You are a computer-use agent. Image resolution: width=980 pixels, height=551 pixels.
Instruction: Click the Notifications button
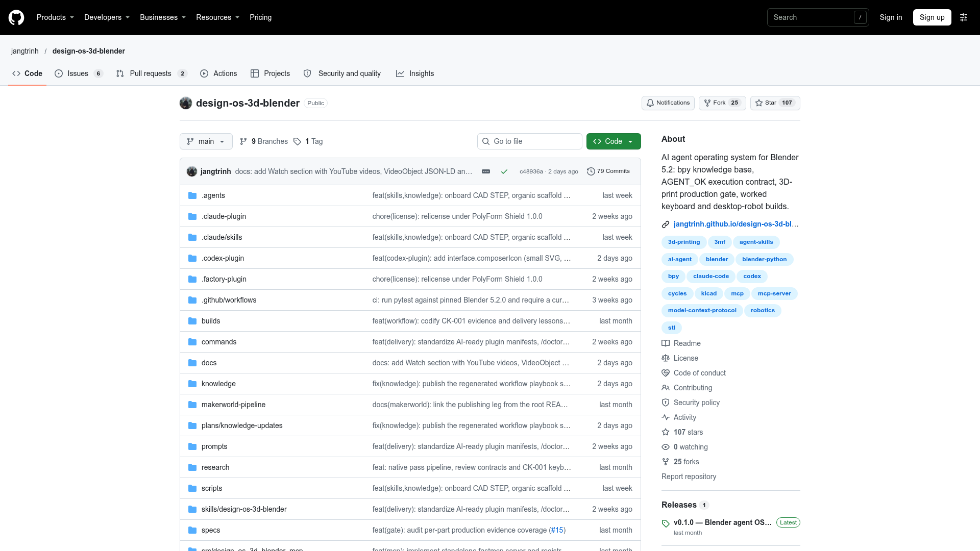(x=668, y=103)
